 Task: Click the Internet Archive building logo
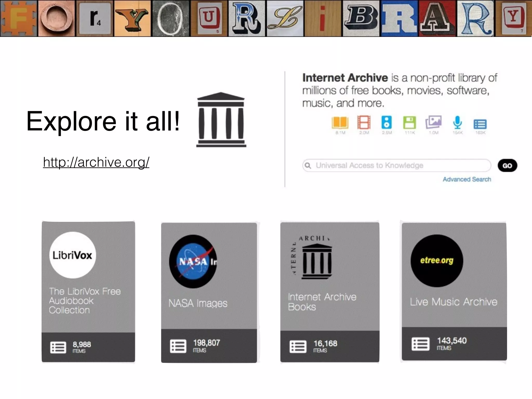click(x=221, y=119)
